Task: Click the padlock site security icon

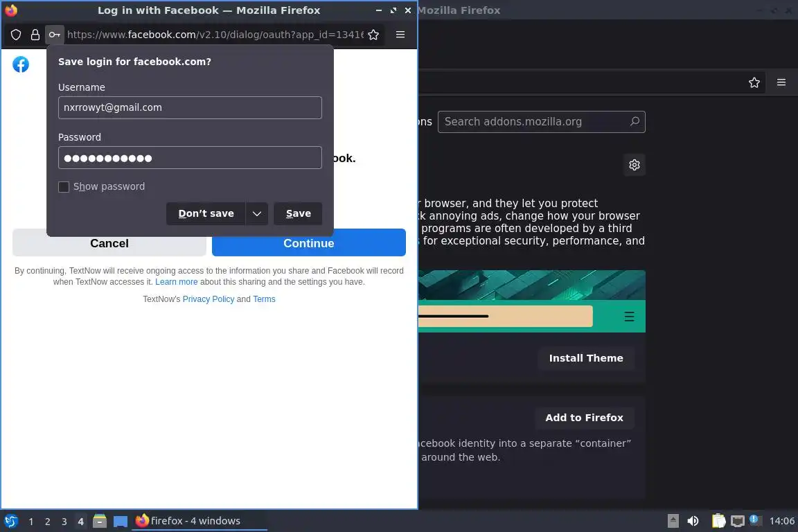Action: 35,35
